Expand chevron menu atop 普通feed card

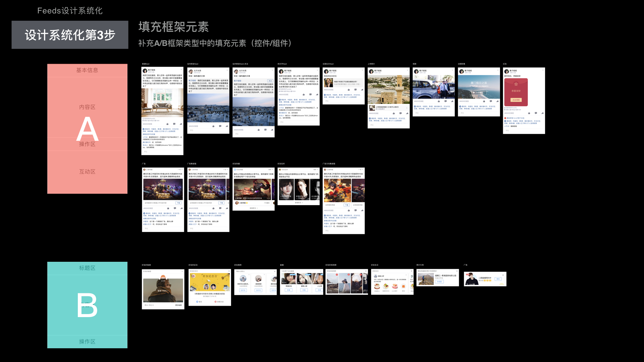pyautogui.click(x=181, y=70)
